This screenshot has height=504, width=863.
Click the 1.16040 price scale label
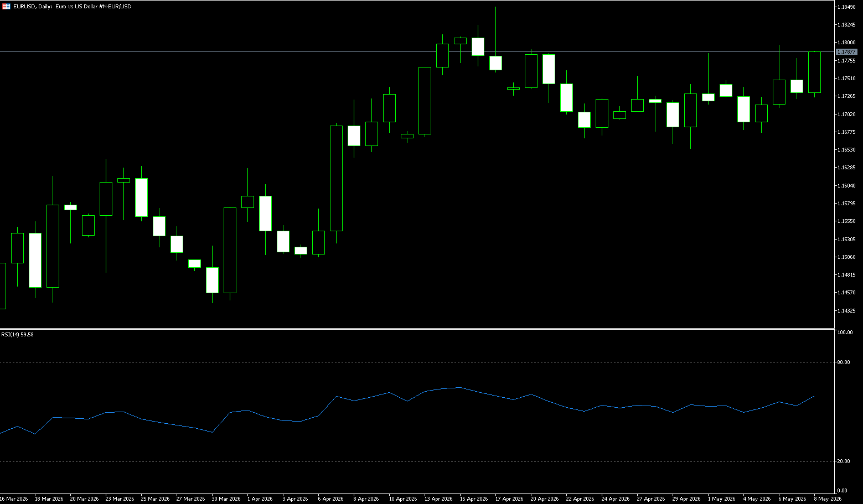point(847,185)
